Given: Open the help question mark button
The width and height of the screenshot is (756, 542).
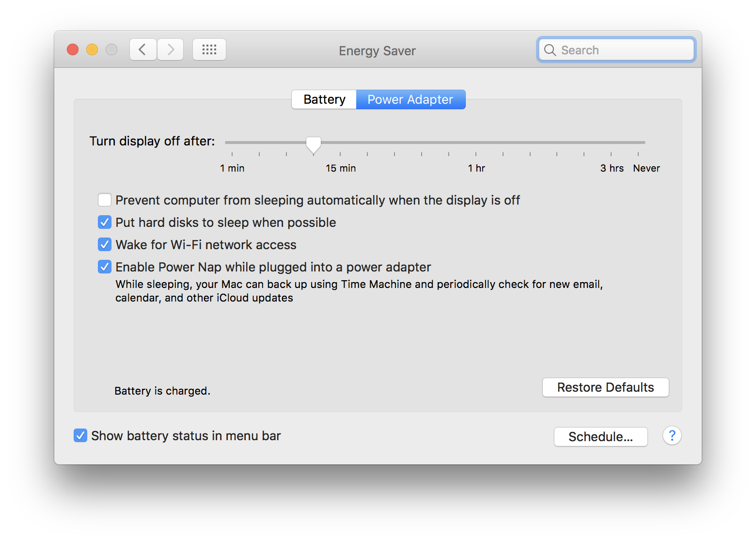Looking at the screenshot, I should (x=672, y=436).
